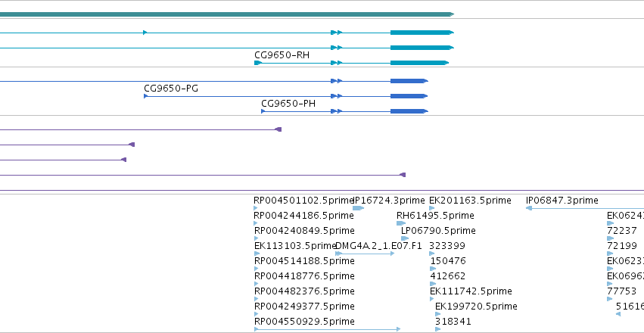Select the LP06790.5prime label
This screenshot has height=333, width=644.
(438, 231)
